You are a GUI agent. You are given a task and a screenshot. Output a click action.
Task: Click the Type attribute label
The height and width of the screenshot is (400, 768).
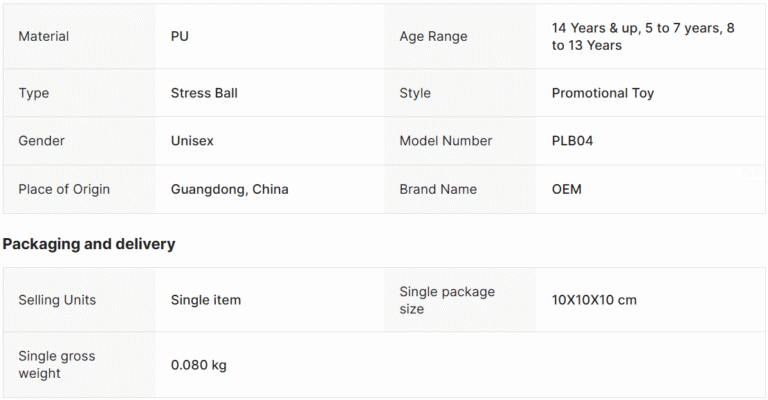coord(34,93)
